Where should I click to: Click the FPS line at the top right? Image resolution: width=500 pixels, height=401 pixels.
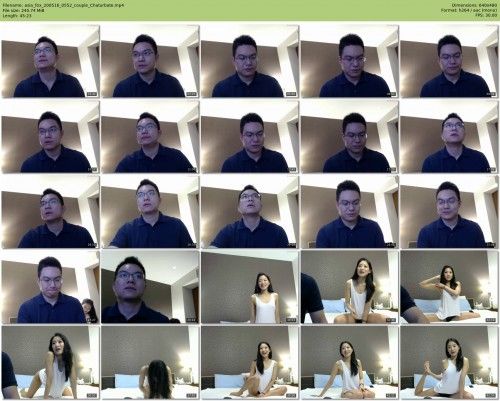[486, 15]
